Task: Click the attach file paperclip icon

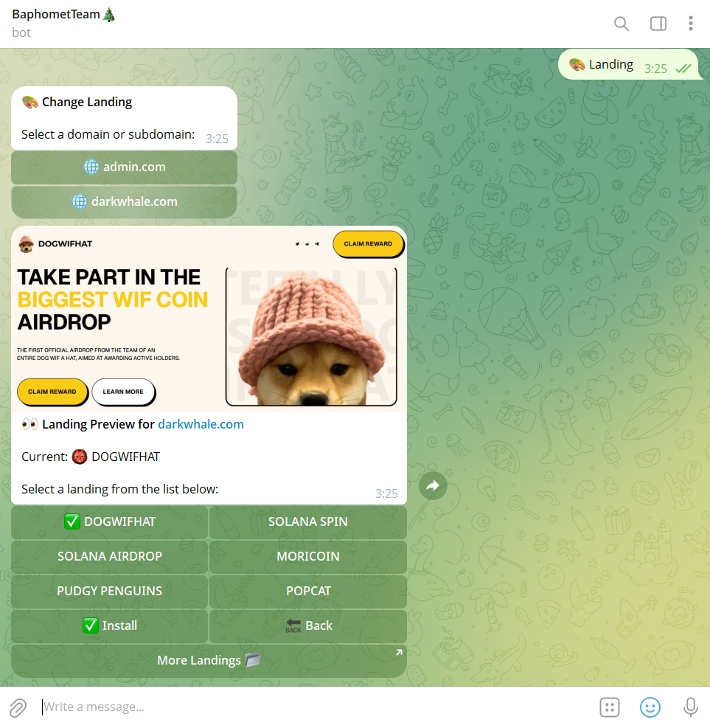Action: pyautogui.click(x=18, y=707)
